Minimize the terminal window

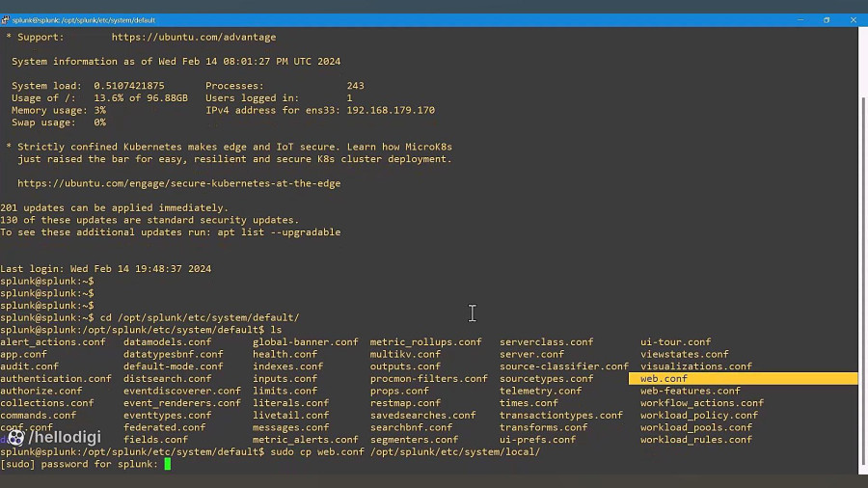click(x=800, y=20)
